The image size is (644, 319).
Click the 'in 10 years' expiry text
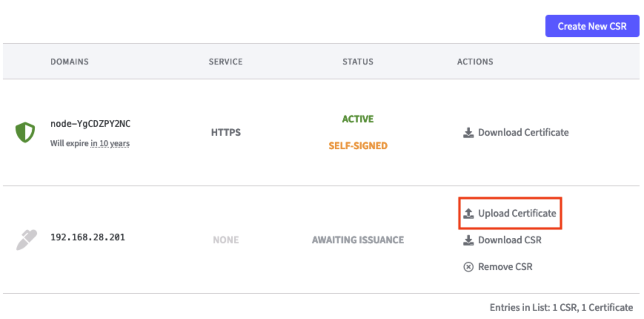tap(110, 143)
